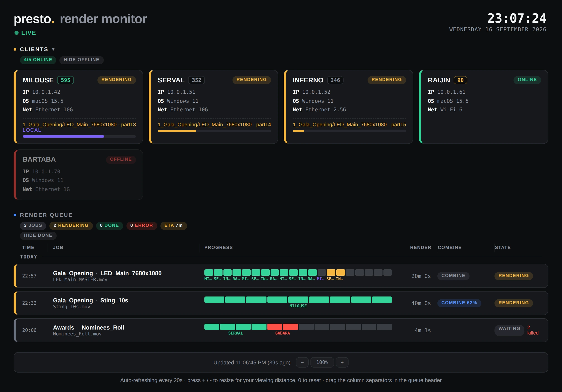
Task: Open SERVAL job path part14
Action: 214,124
